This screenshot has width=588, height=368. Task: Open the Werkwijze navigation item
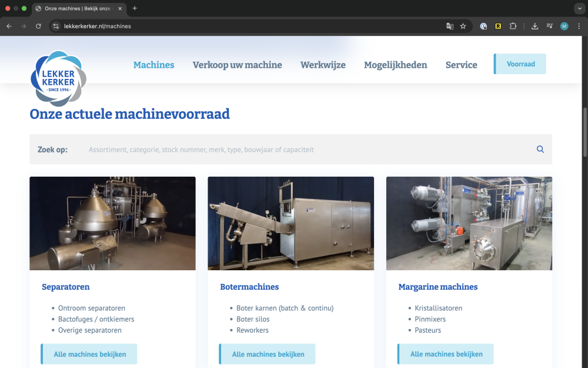(x=323, y=65)
